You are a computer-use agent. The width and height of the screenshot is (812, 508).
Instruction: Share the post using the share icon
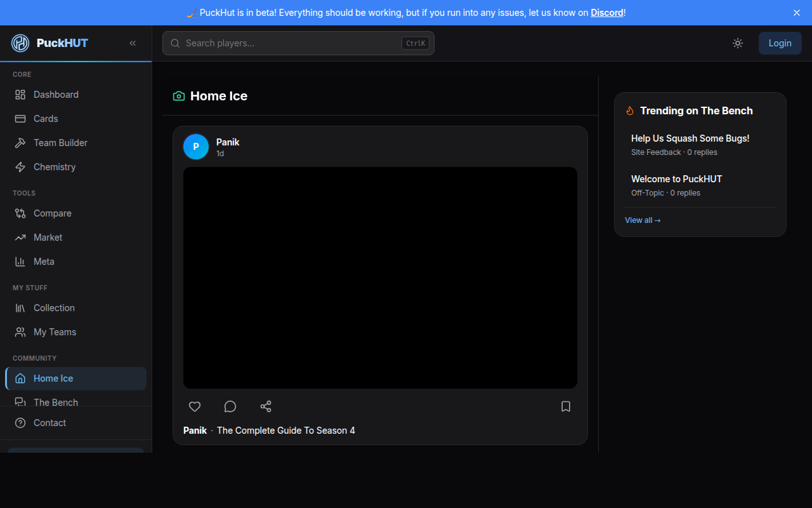[266, 406]
